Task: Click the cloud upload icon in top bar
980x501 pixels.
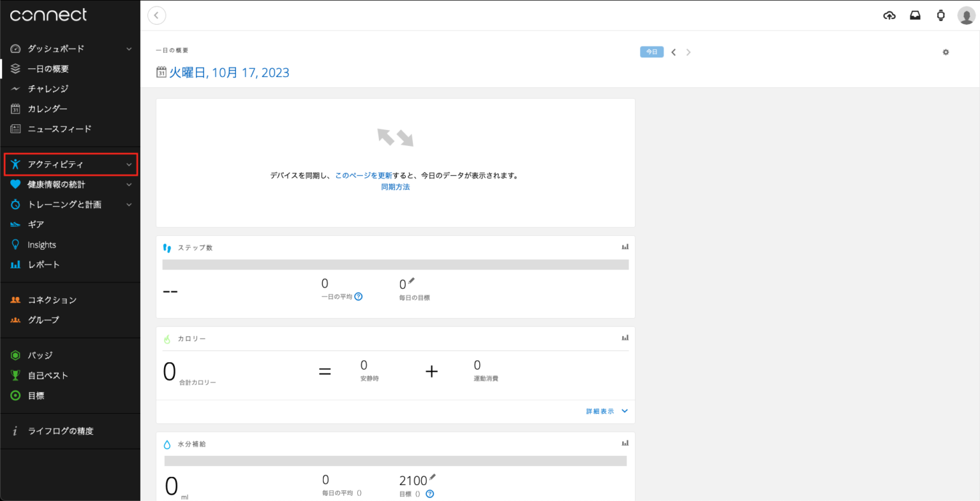Action: click(x=889, y=15)
